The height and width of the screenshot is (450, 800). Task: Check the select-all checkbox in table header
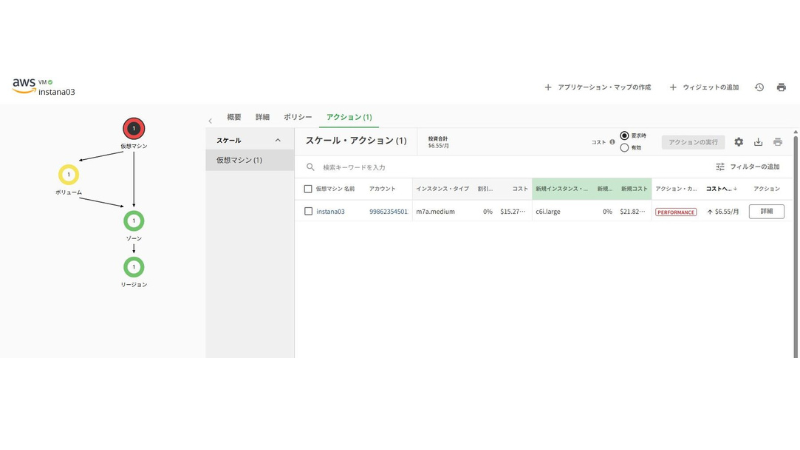pyautogui.click(x=308, y=188)
